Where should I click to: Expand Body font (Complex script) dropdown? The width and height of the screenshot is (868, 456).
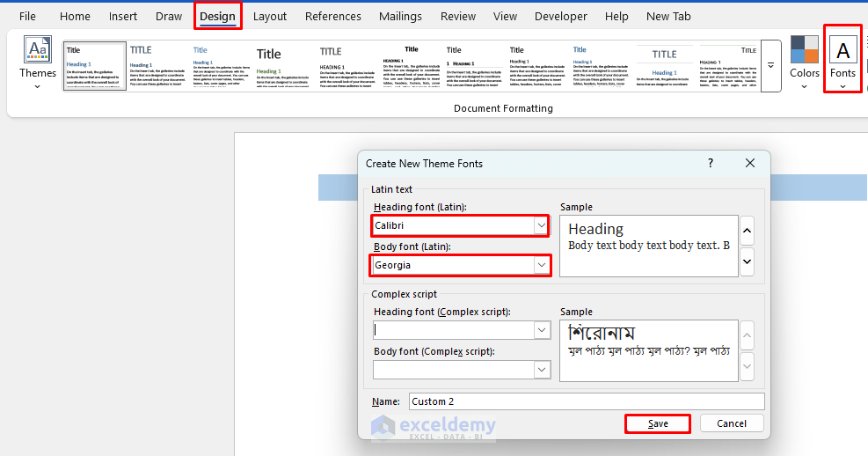click(542, 370)
